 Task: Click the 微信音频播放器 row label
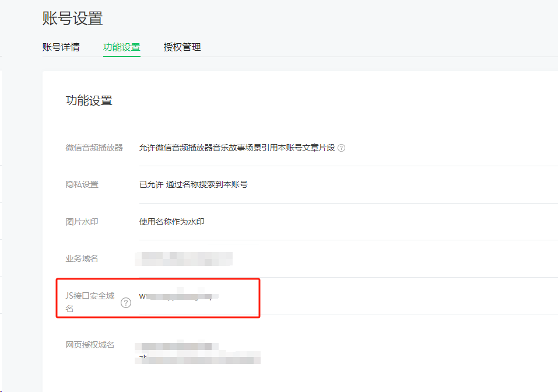94,148
